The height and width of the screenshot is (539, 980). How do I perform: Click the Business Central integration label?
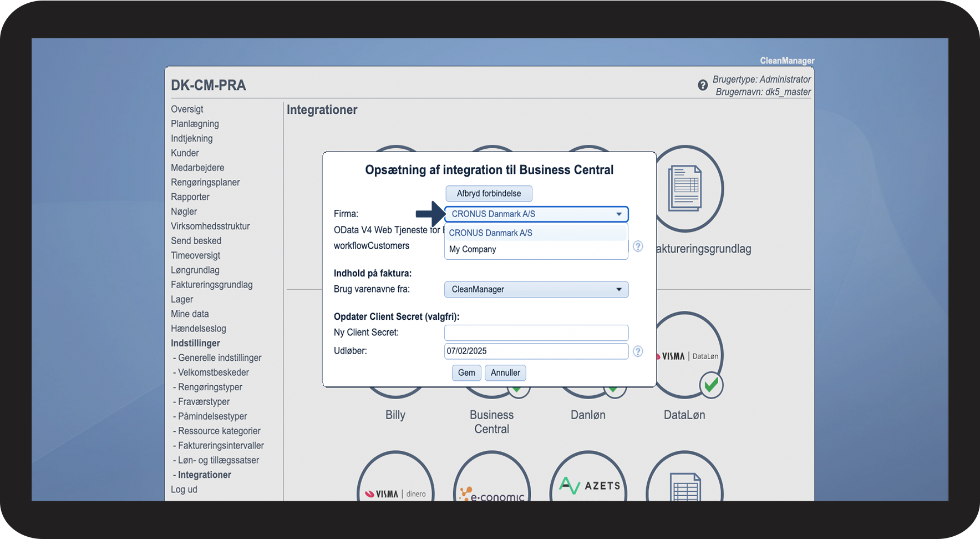[492, 422]
